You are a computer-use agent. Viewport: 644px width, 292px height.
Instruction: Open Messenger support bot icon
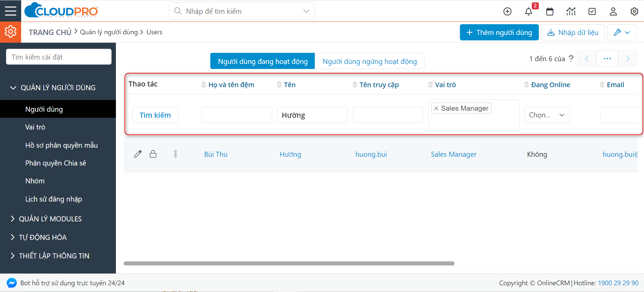point(12,283)
